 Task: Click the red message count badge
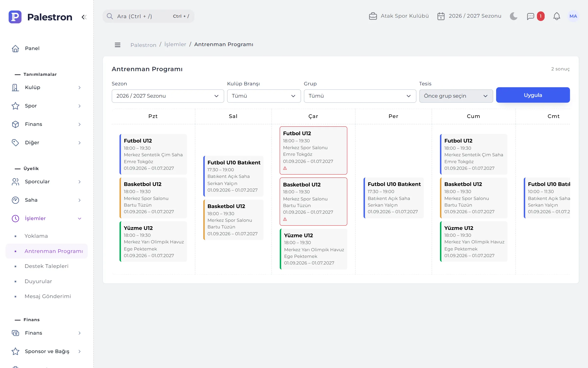coord(540,16)
